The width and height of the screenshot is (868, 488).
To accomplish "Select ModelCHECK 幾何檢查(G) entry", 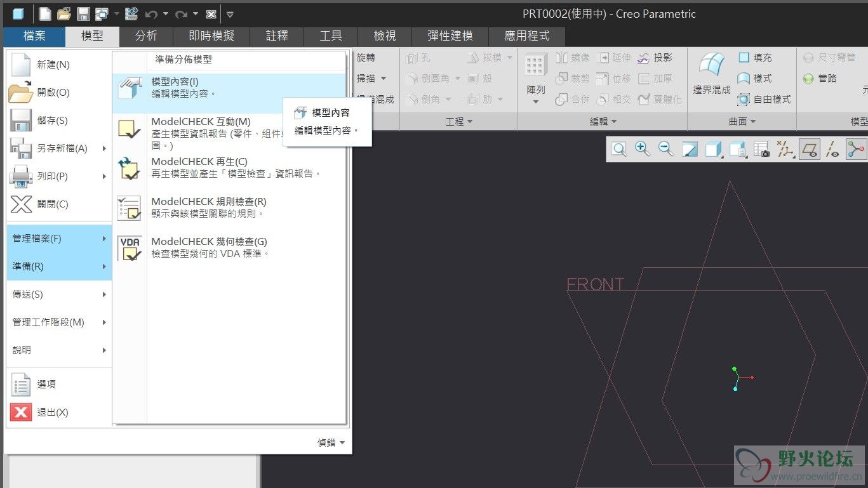I will [229, 247].
